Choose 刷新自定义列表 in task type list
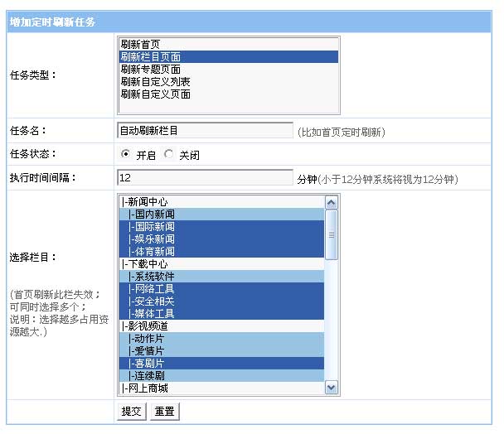504x434 pixels. 155,82
